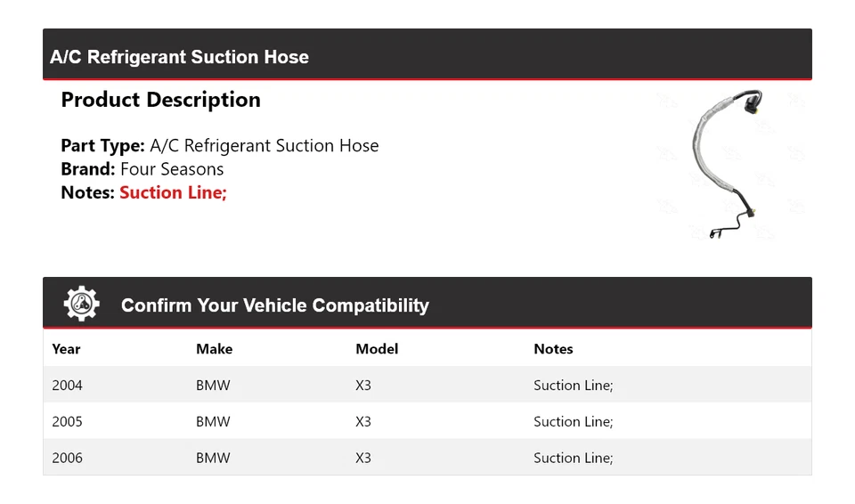
Task: Click the Notes column header
Action: [553, 349]
